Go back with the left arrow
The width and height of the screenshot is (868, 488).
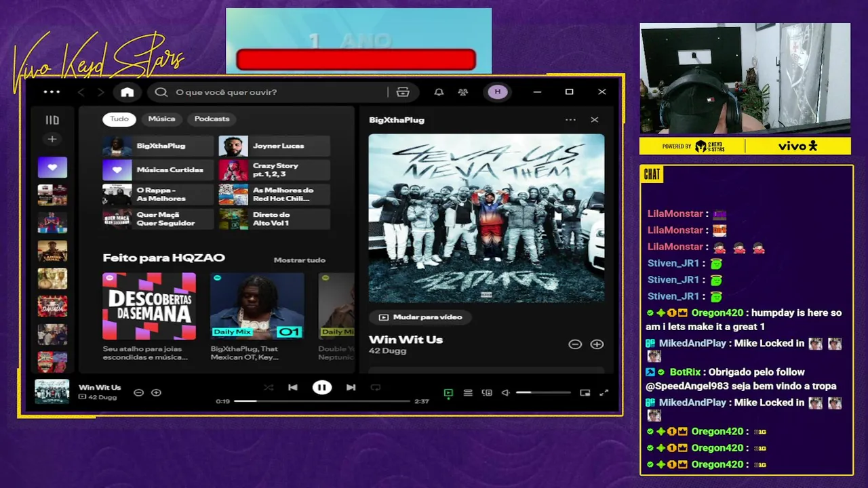click(81, 92)
